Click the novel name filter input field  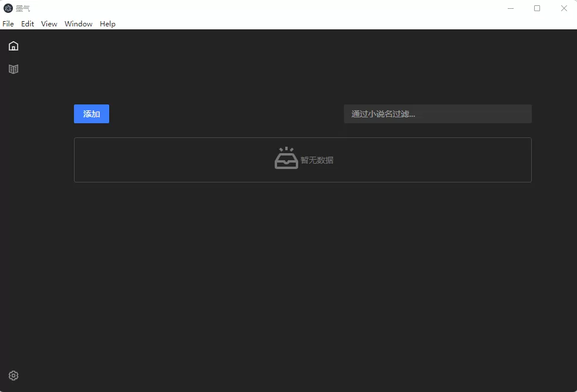pyautogui.click(x=437, y=114)
